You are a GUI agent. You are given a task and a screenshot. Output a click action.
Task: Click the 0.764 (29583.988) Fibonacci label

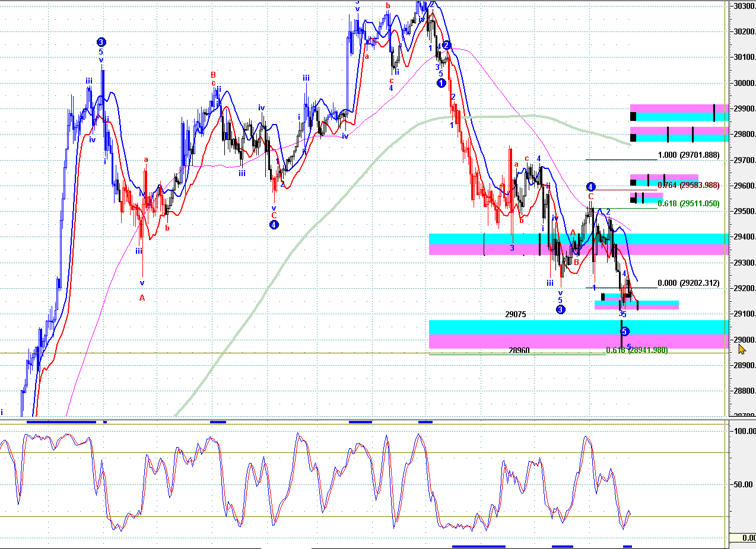click(688, 186)
